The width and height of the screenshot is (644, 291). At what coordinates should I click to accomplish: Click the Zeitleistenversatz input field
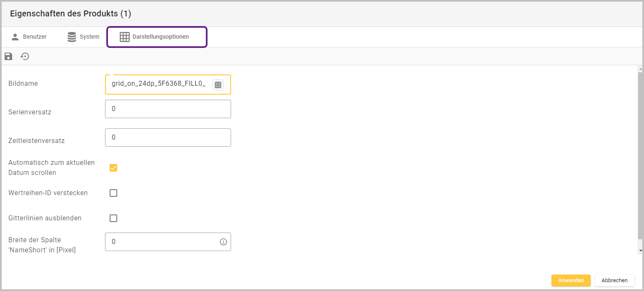point(168,138)
